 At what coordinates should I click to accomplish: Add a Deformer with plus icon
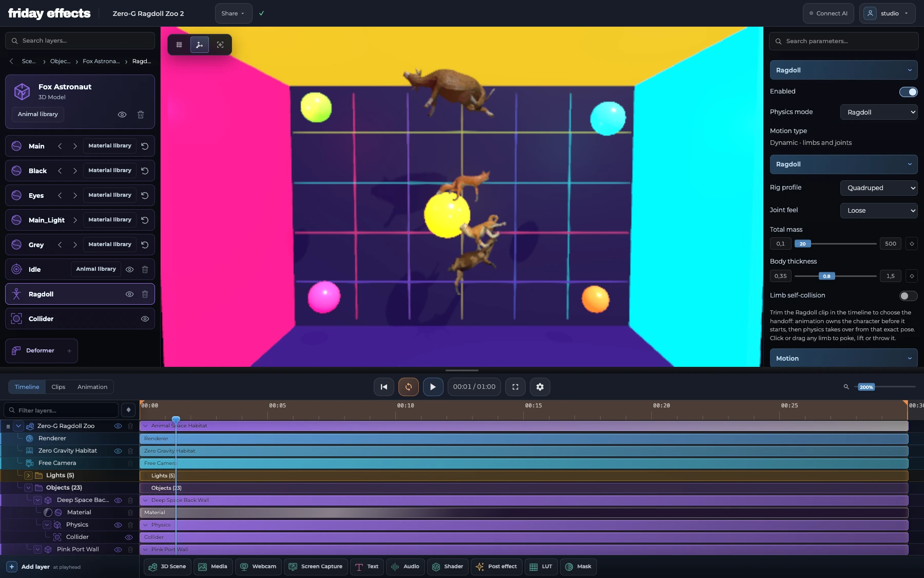click(69, 351)
